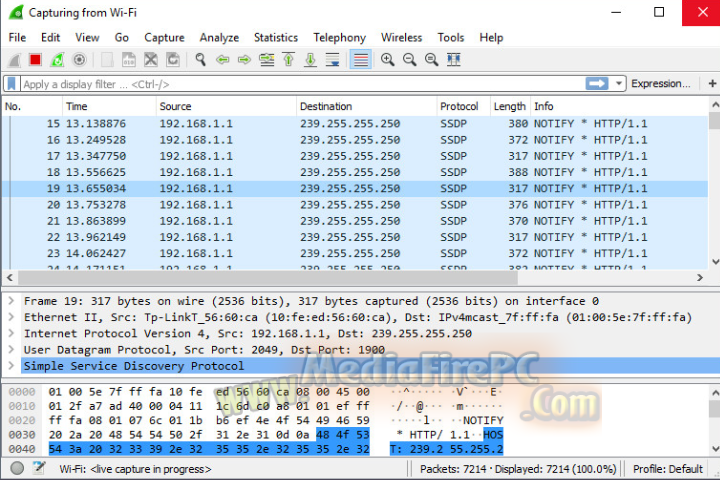Open the View menu
Screen dimensions: 720x480
(87, 38)
